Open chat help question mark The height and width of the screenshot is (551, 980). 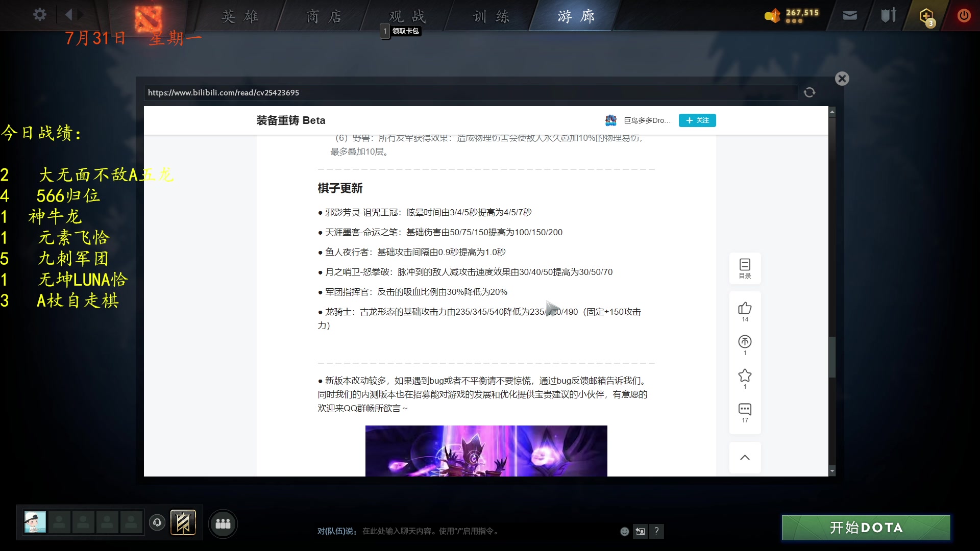coord(656,532)
